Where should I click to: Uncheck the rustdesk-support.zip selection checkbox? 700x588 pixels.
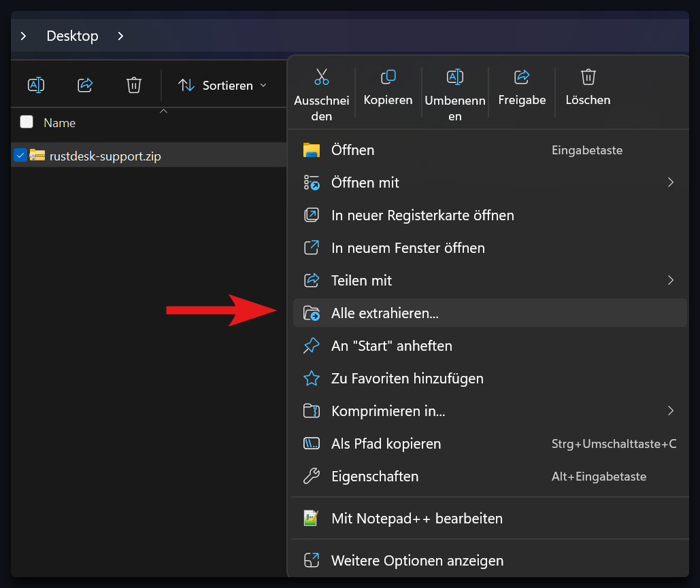pos(20,155)
